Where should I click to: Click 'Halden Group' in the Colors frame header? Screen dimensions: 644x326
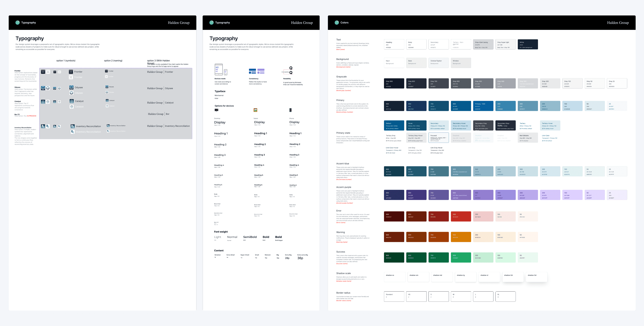coord(618,23)
